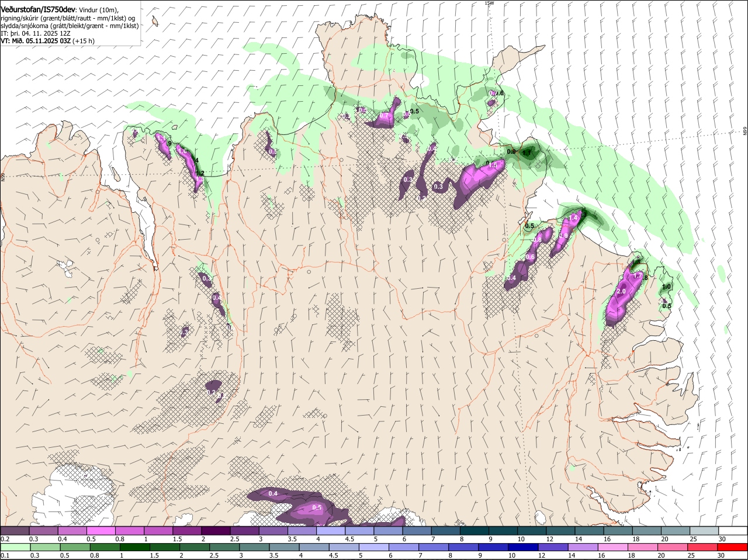The width and height of the screenshot is (748, 560).
Task: Click the 'VT: Mið. 05.11.2025 03Z (+15 h)' line
Action: (48, 41)
